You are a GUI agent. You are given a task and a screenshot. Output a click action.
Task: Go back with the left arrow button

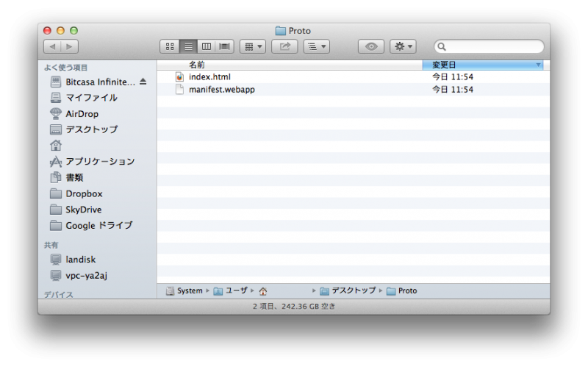click(x=52, y=46)
